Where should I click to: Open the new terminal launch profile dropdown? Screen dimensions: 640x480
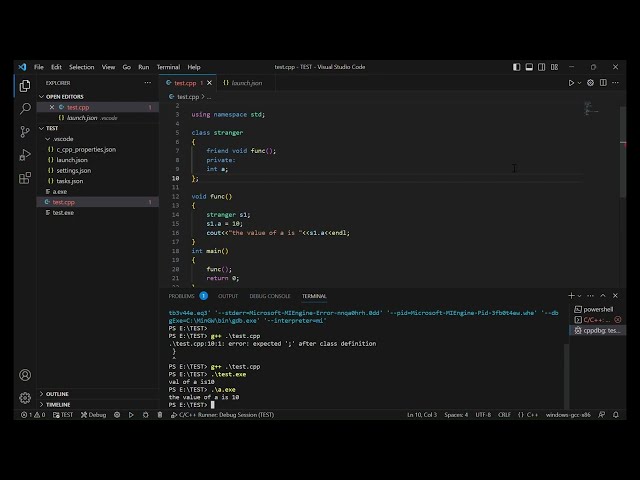pyautogui.click(x=579, y=296)
